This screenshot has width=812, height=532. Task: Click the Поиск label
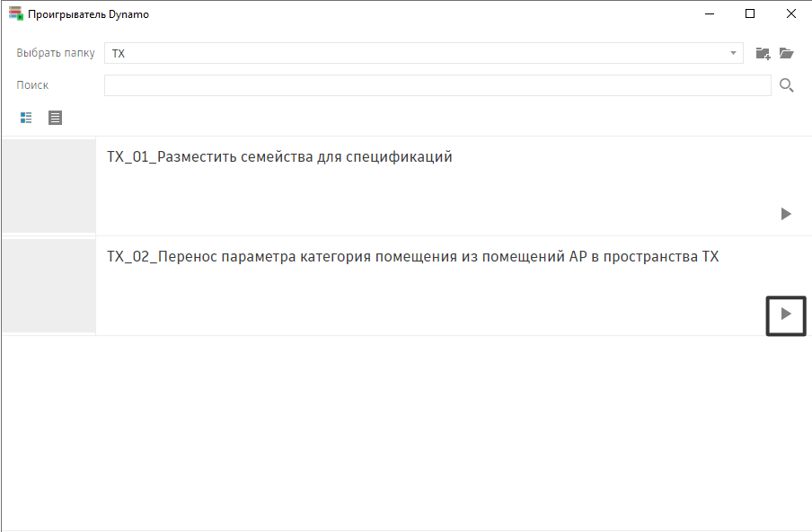coord(32,85)
